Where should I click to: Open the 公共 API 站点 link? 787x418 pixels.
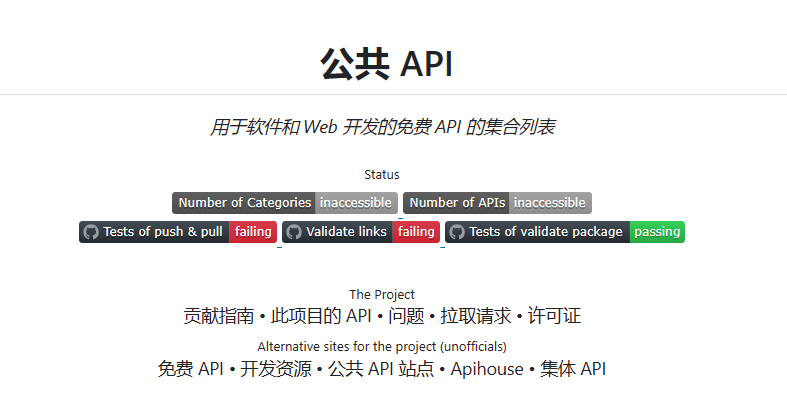[381, 369]
